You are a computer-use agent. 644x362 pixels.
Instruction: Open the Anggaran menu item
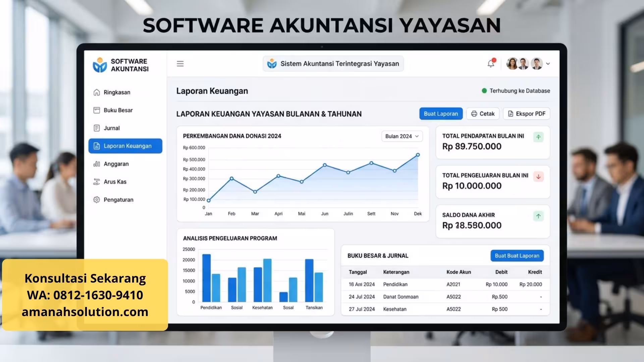pyautogui.click(x=116, y=164)
